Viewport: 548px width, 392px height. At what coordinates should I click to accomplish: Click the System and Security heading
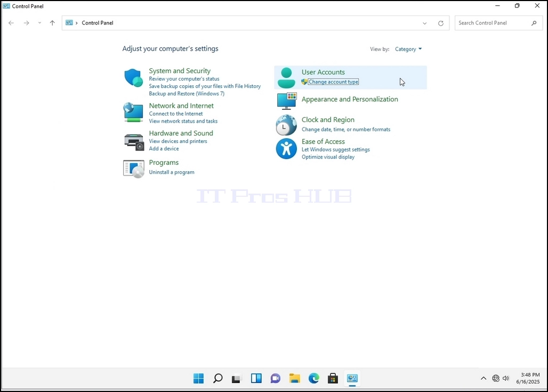pos(180,70)
